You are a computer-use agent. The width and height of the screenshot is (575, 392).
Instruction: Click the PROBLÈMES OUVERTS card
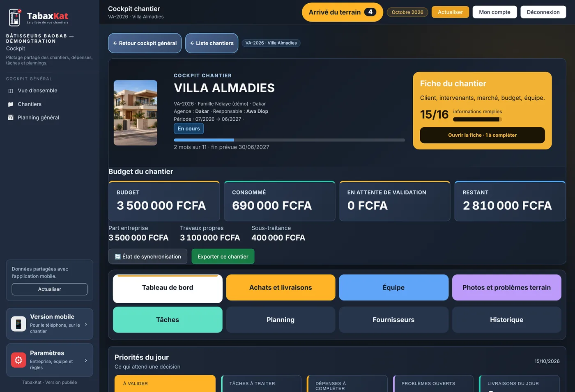(433, 383)
